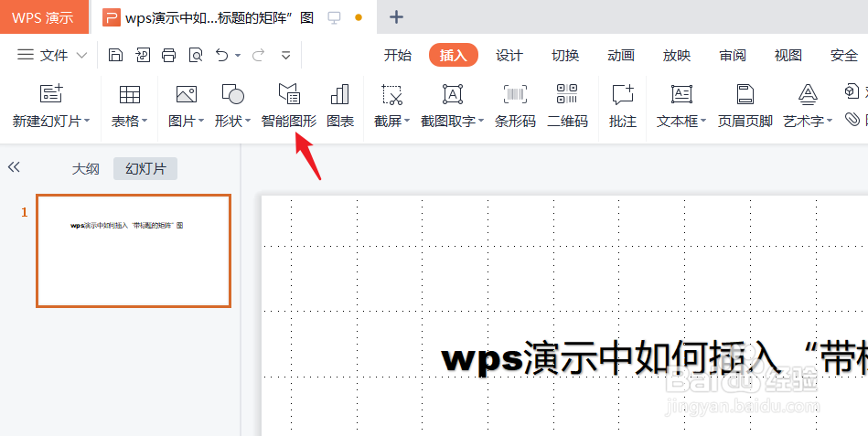
Task: Add a comment with 批注 icon
Action: 623,95
